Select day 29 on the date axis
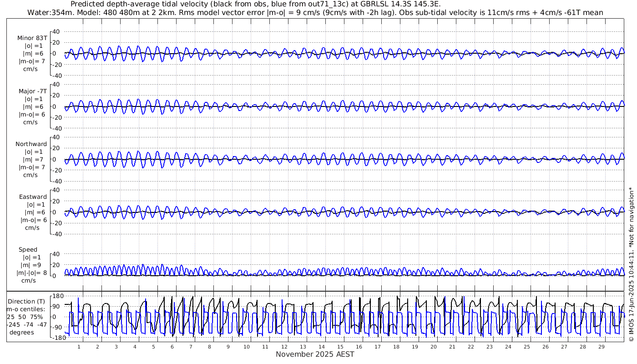Image resolution: width=637 pixels, height=364 pixels. click(601, 347)
